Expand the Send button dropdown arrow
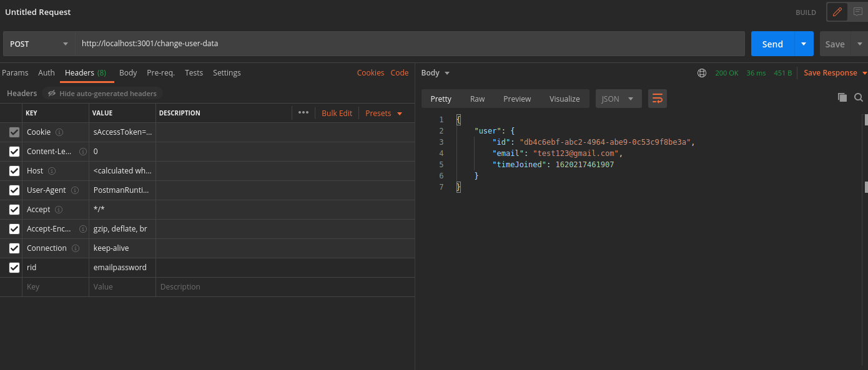Image resolution: width=868 pixels, height=370 pixels. (x=803, y=44)
